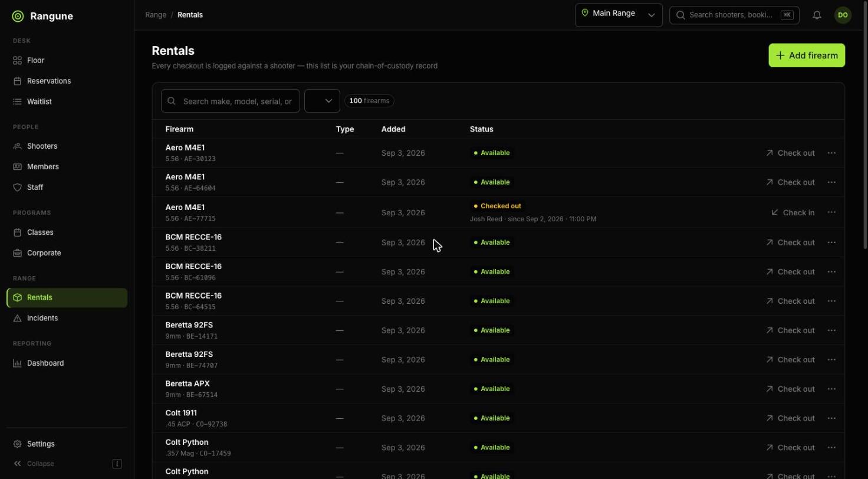Open Incidents page

click(67, 318)
